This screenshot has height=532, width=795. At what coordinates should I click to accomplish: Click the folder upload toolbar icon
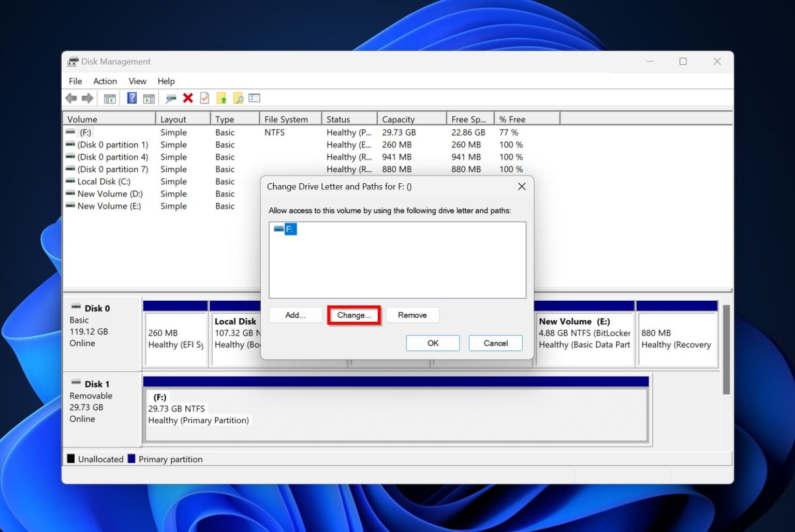click(222, 98)
